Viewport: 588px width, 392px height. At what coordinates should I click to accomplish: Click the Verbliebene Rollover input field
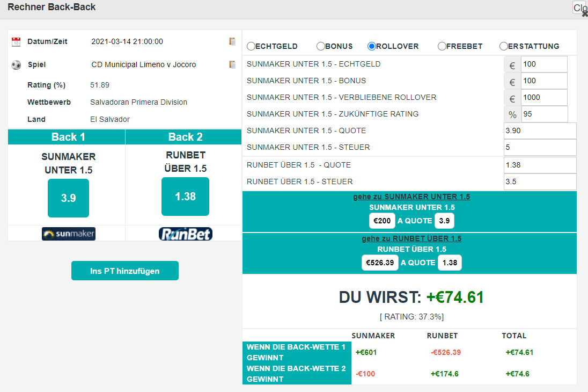[543, 98]
